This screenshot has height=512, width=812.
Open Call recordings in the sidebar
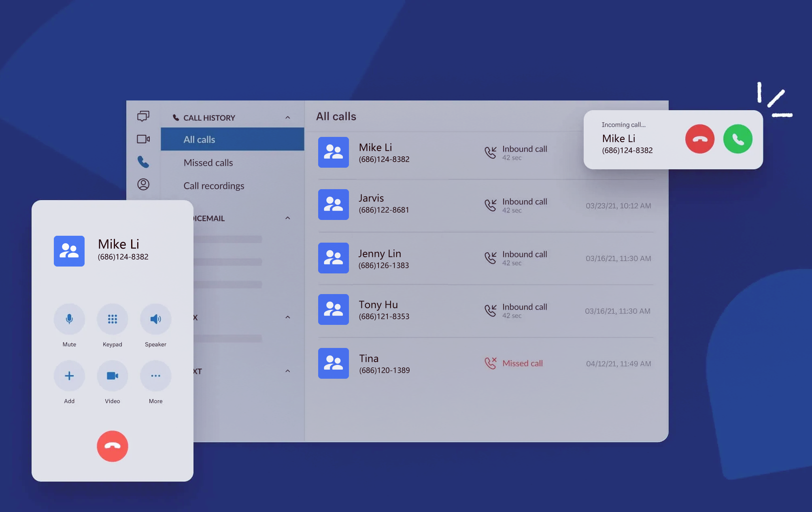click(214, 186)
